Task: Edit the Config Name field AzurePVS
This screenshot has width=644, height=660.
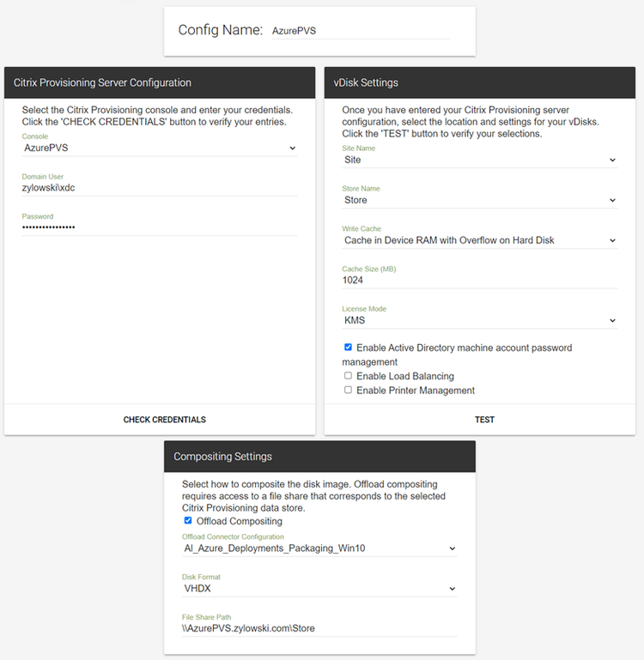Action: 361,31
